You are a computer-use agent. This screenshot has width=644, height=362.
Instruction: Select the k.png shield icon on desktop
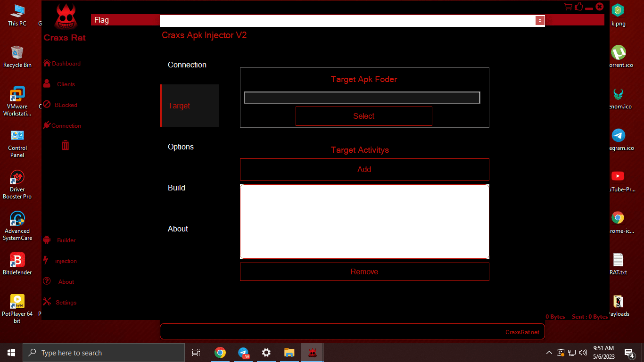pyautogui.click(x=618, y=15)
